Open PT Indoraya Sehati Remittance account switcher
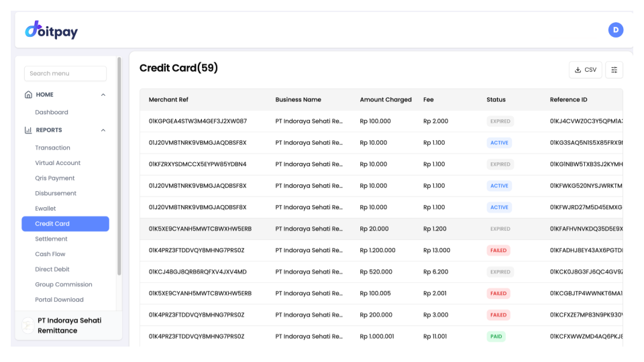644x362 pixels. pos(68,326)
